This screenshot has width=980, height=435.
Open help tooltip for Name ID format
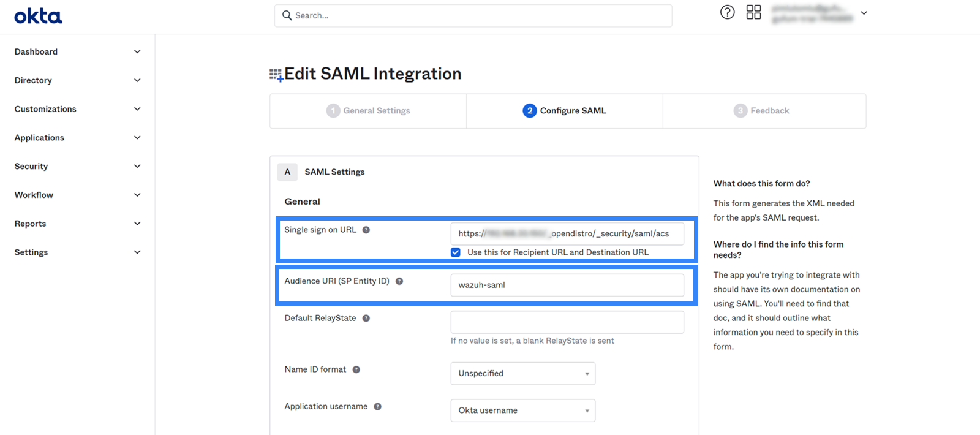[356, 369]
